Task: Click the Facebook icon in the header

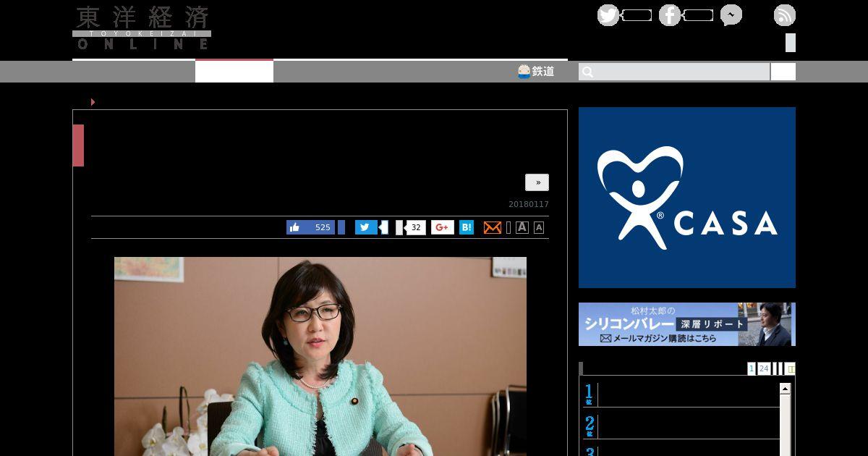Action: tap(670, 15)
